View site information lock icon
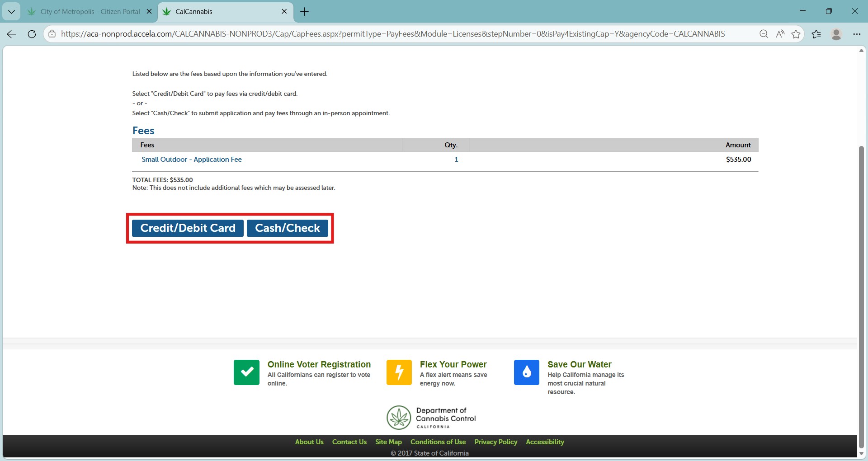Image resolution: width=868 pixels, height=461 pixels. [x=52, y=34]
